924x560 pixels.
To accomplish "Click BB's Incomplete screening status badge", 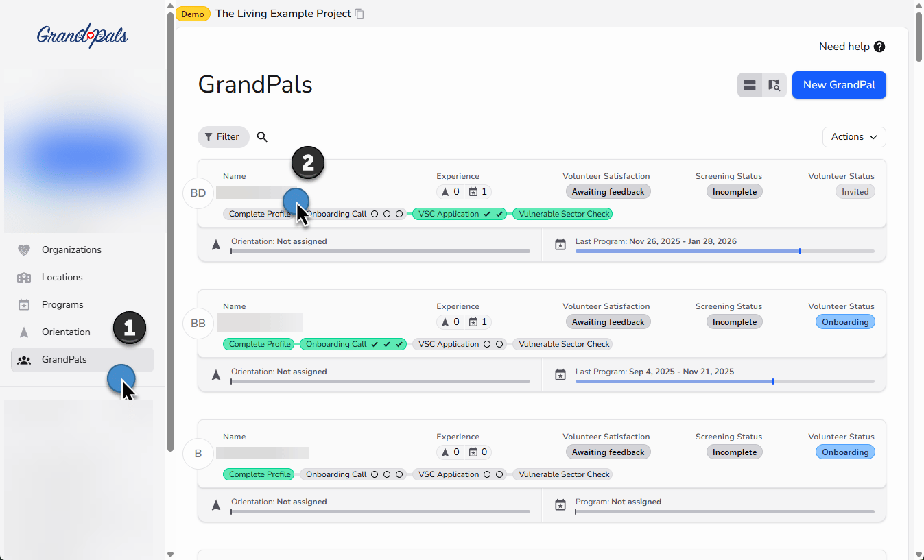I will click(735, 322).
